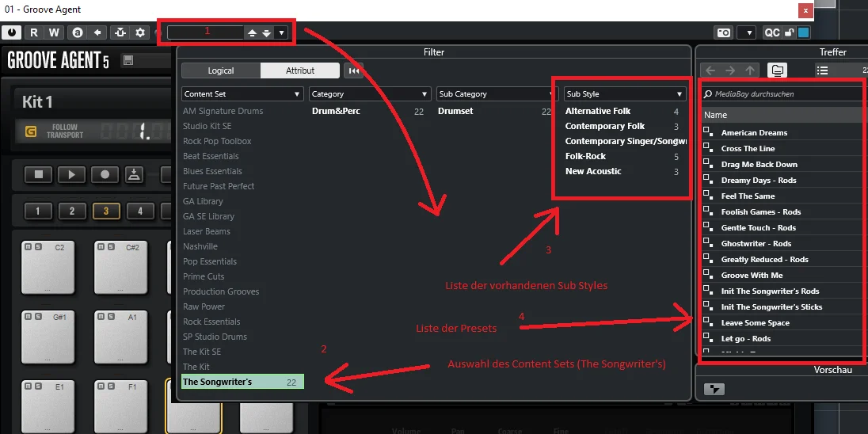Click the back arrow in Treffer
The image size is (868, 434).
[710, 70]
